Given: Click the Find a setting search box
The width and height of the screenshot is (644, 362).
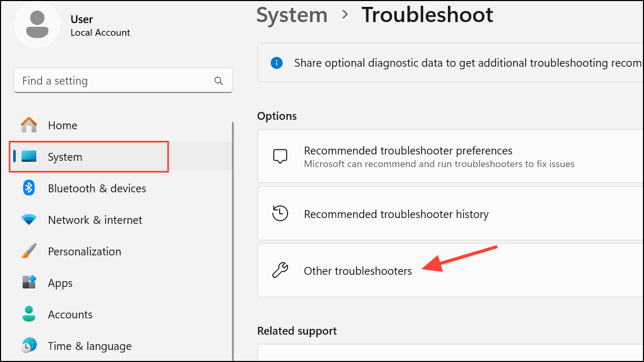Looking at the screenshot, I should click(x=123, y=81).
